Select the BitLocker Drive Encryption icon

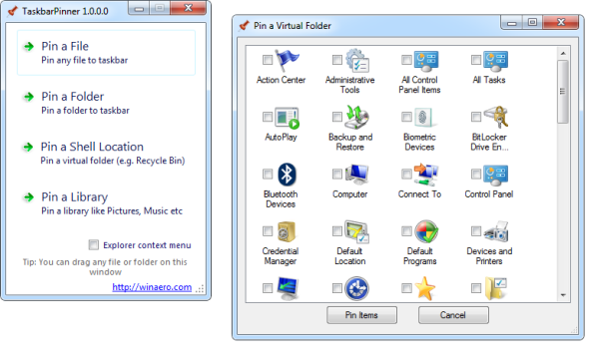coord(496,117)
